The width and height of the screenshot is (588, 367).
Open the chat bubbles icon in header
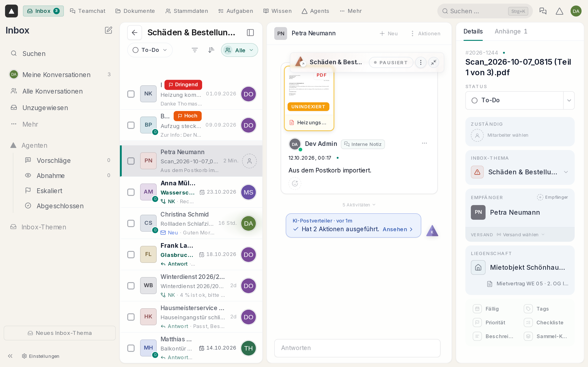pyautogui.click(x=543, y=11)
